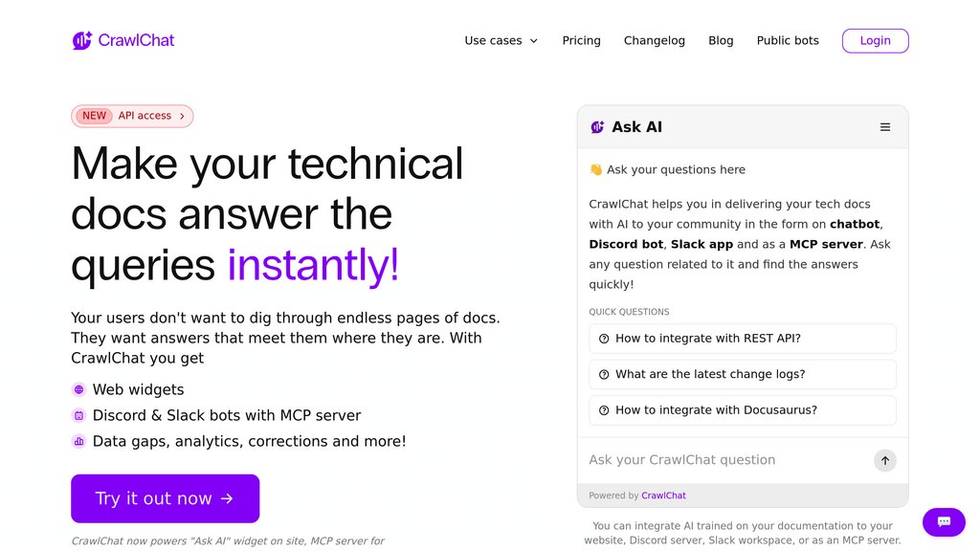Open the Ask AI hamburger menu
This screenshot has width=980, height=551.
[884, 127]
